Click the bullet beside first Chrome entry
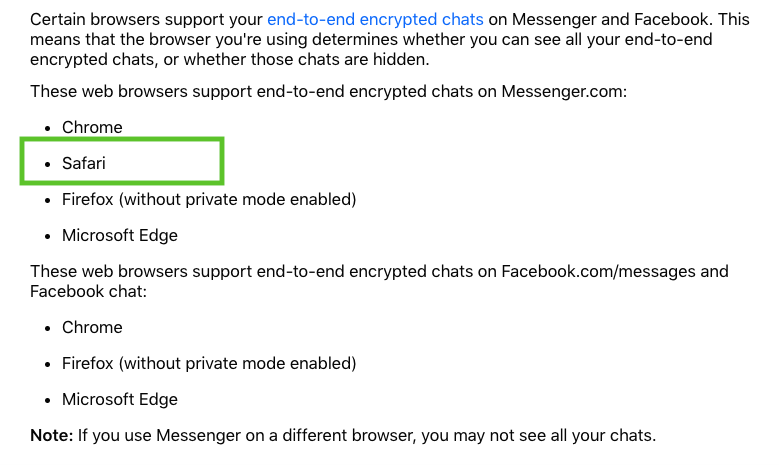The image size is (779, 465). (x=48, y=129)
